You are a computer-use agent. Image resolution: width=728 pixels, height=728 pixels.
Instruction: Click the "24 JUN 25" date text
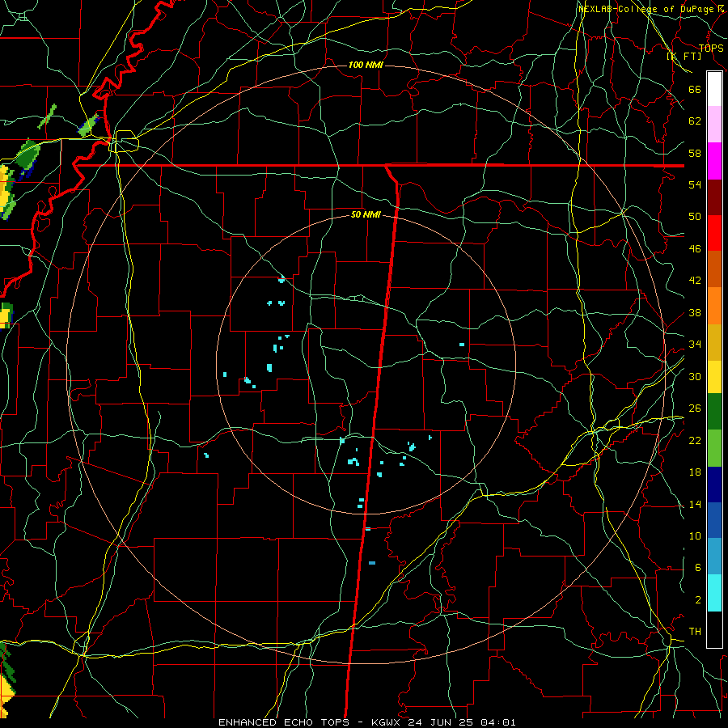[441, 722]
